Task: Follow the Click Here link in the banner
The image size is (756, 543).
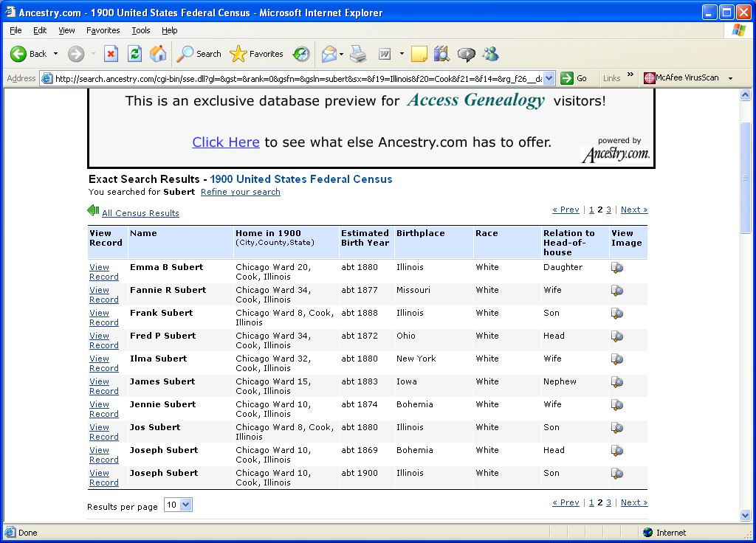Action: pos(226,142)
